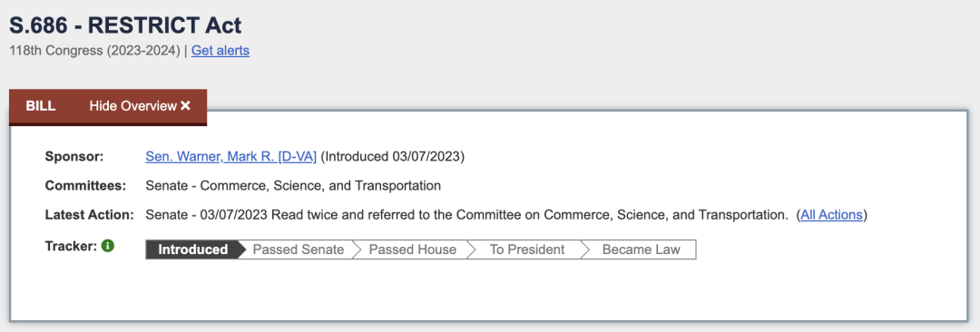Screen dimensions: 980x332
Task: Click the 118th Congress (2023-2024) text
Action: 94,51
